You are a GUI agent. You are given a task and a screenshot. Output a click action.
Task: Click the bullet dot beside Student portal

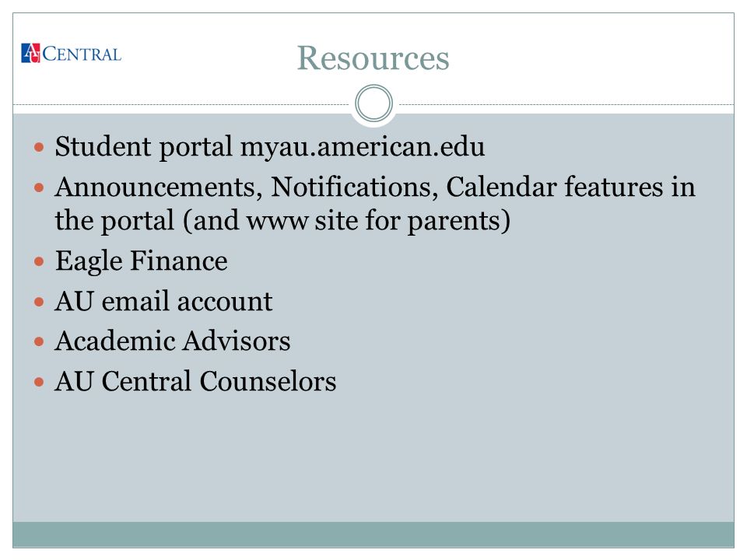(x=39, y=147)
